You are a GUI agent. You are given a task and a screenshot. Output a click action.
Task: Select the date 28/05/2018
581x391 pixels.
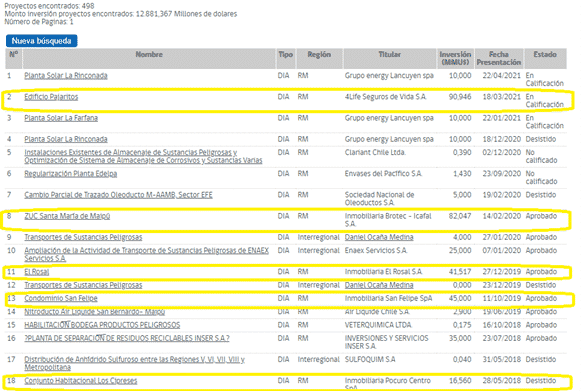pyautogui.click(x=501, y=381)
